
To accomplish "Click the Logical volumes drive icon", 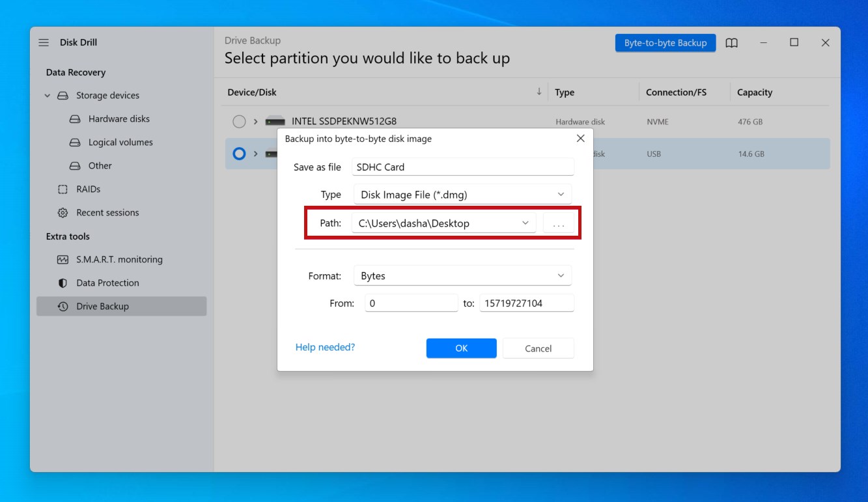I will [x=75, y=143].
